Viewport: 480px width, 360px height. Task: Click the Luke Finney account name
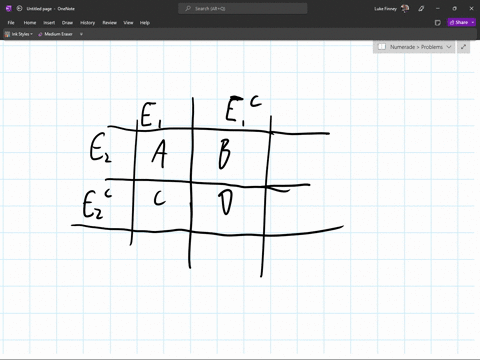[385, 9]
